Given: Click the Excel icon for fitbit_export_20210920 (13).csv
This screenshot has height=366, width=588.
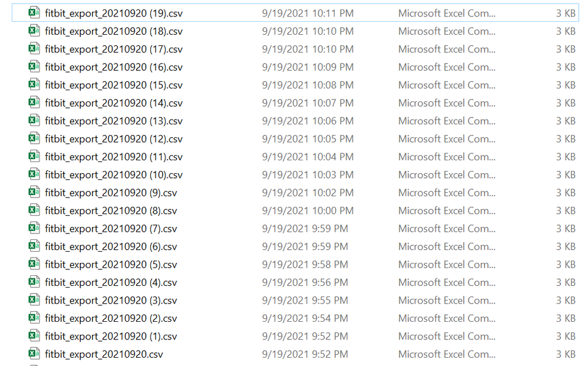Looking at the screenshot, I should click(34, 120).
